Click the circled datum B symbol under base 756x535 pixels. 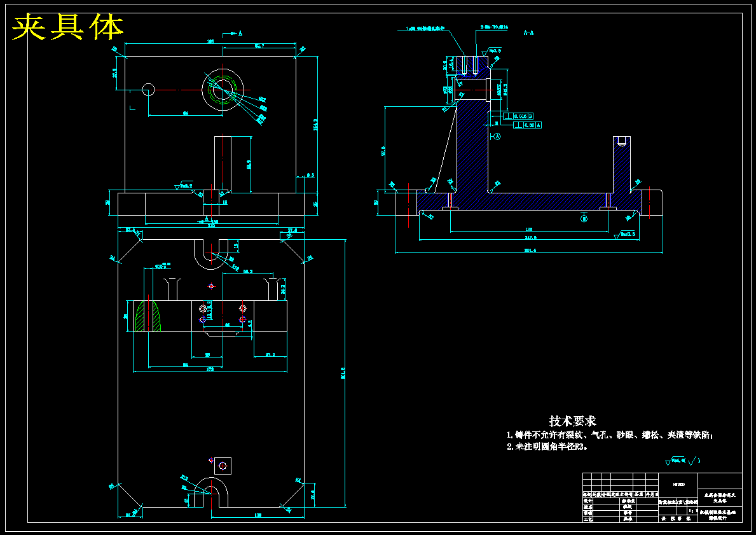584,219
